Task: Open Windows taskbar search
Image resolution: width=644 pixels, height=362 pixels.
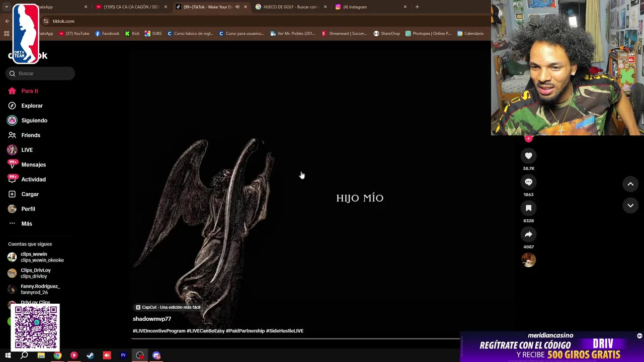Action: (x=24, y=355)
